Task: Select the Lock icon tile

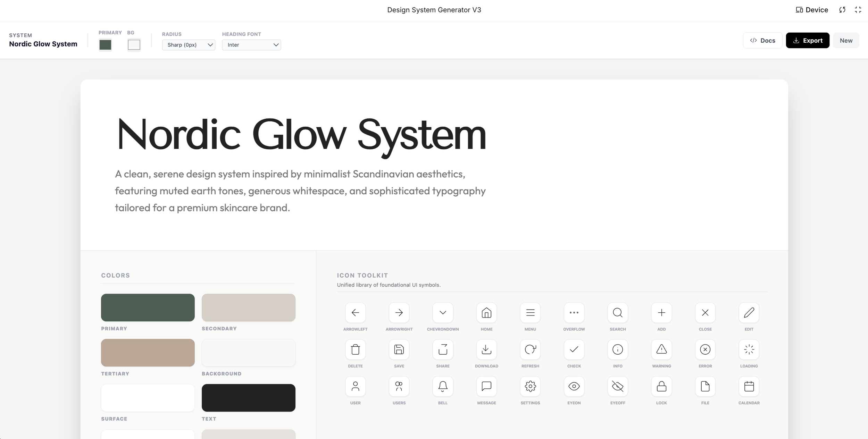Action: 661,386
